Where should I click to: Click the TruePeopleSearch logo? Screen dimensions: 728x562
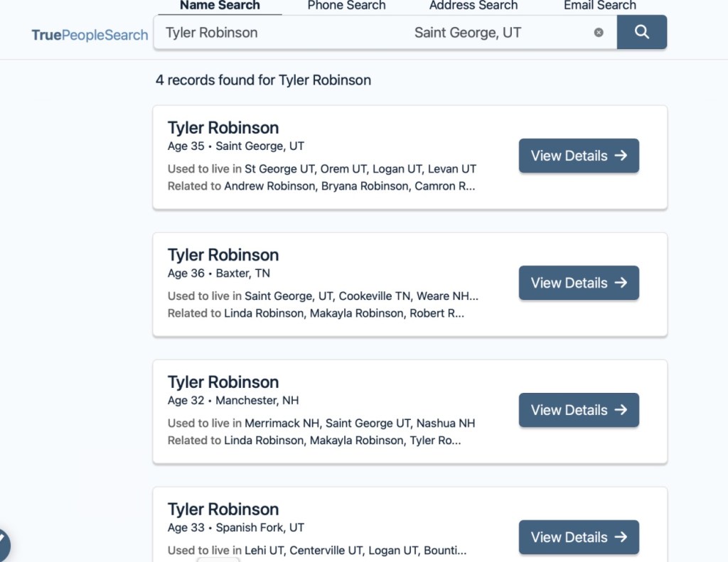pyautogui.click(x=90, y=35)
